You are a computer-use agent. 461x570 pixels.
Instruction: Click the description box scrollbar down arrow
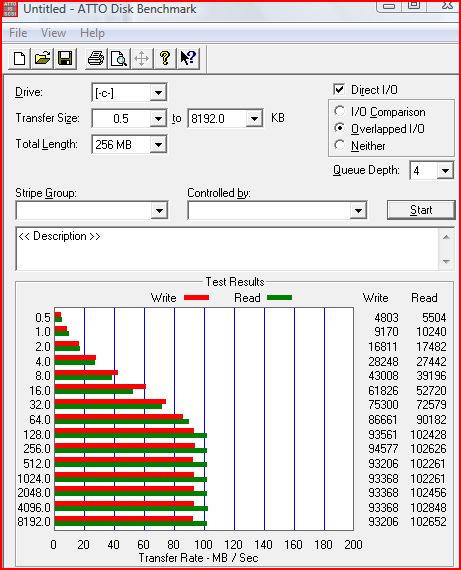pos(446,261)
